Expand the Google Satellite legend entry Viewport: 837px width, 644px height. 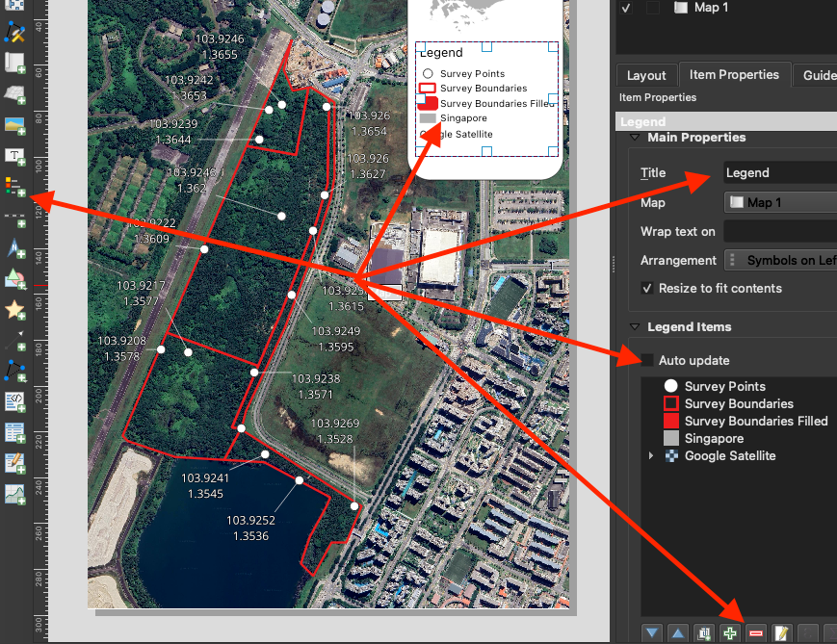click(x=651, y=455)
